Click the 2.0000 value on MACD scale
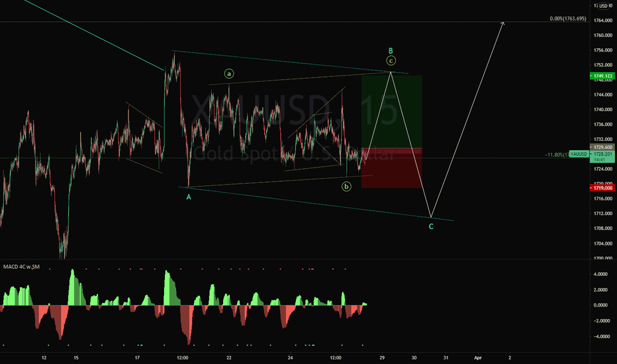Screen dimensions: 617x364 600,290
